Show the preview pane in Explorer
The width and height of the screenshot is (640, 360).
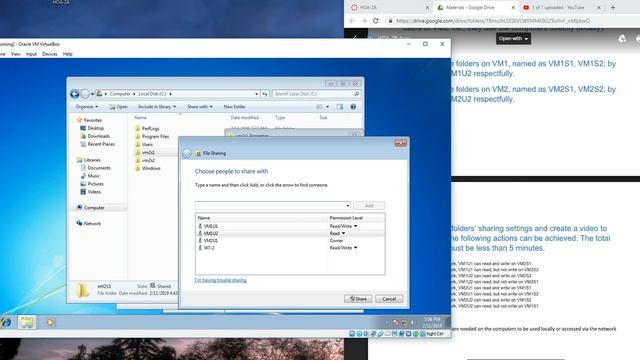(340, 107)
